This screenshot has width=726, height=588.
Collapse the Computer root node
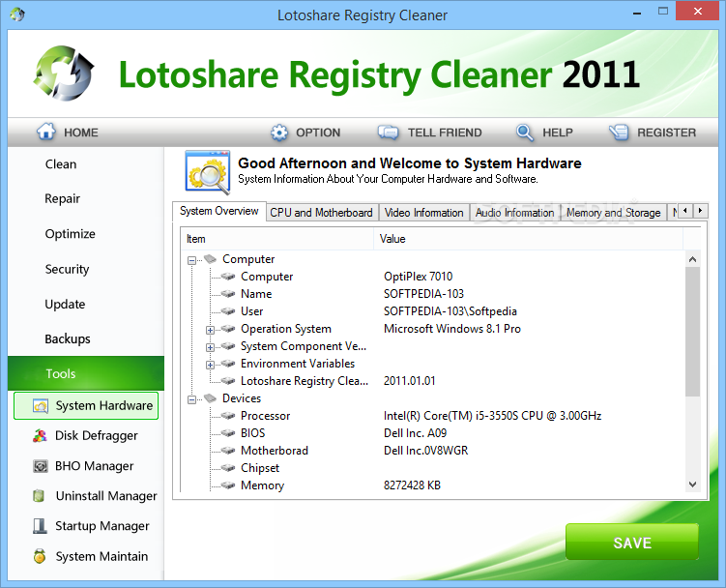191,260
